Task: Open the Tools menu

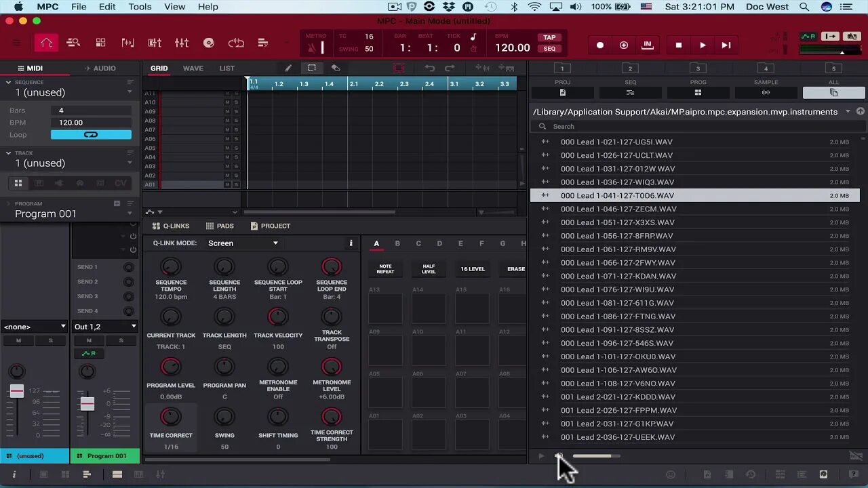Action: (x=140, y=7)
